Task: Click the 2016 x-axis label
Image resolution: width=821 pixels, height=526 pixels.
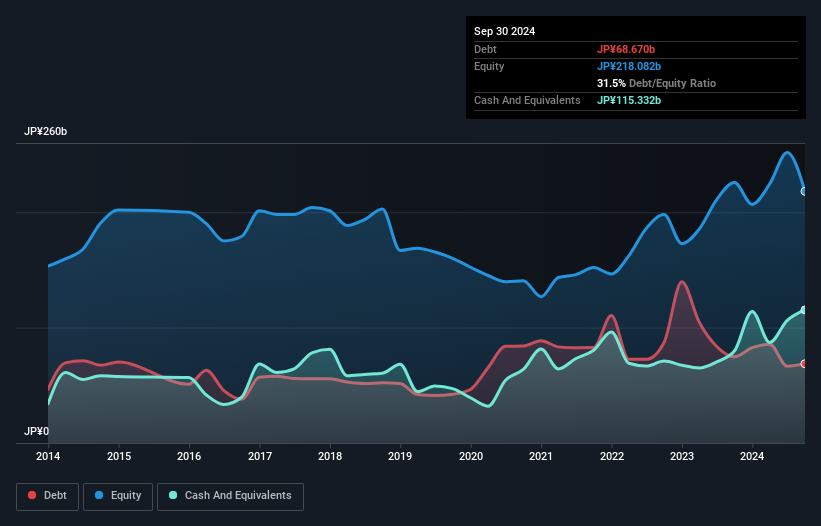Action: 189,456
